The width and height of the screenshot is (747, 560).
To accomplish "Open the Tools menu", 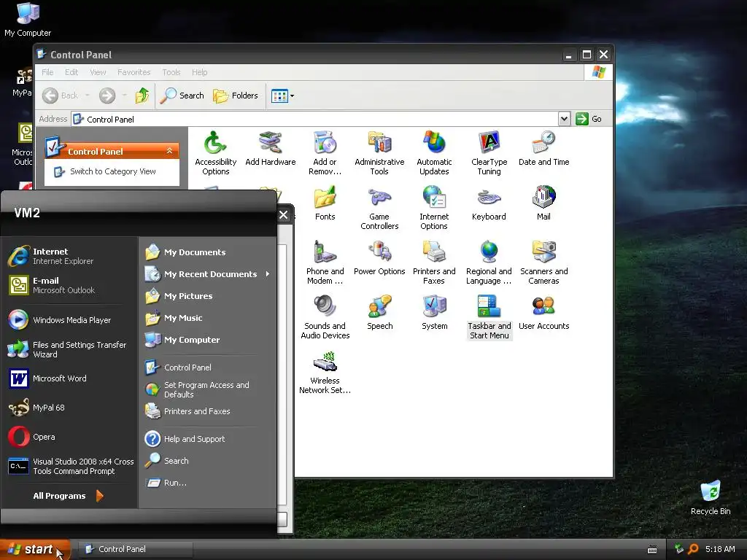I will coord(171,72).
